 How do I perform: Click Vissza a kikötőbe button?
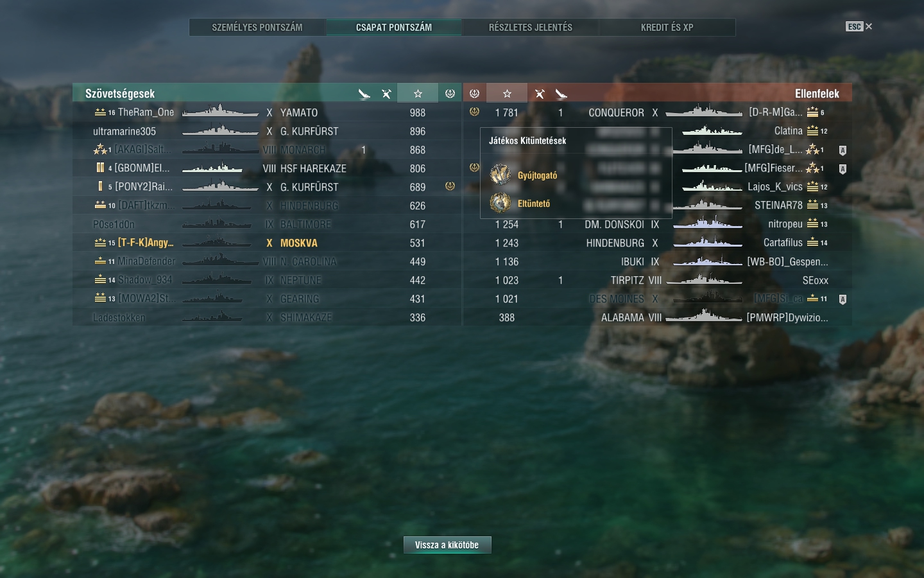[447, 545]
